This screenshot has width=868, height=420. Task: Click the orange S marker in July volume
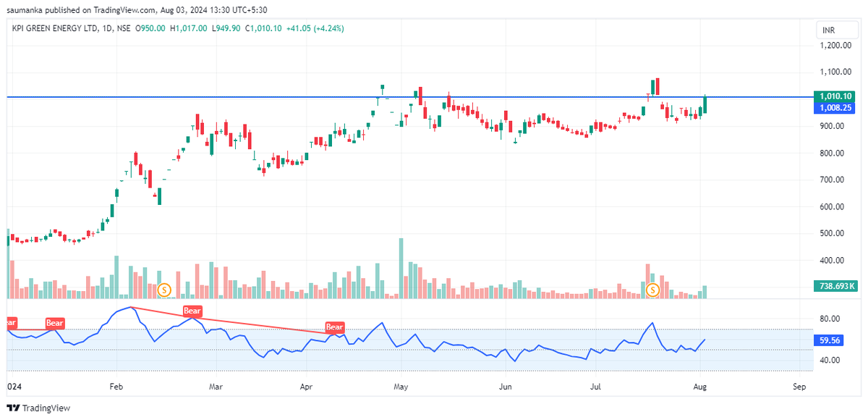coord(652,290)
